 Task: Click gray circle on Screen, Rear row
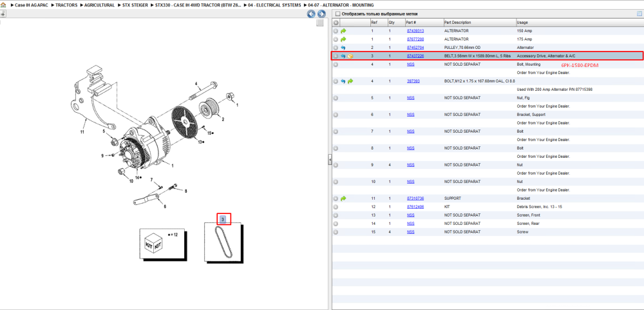coord(336,224)
